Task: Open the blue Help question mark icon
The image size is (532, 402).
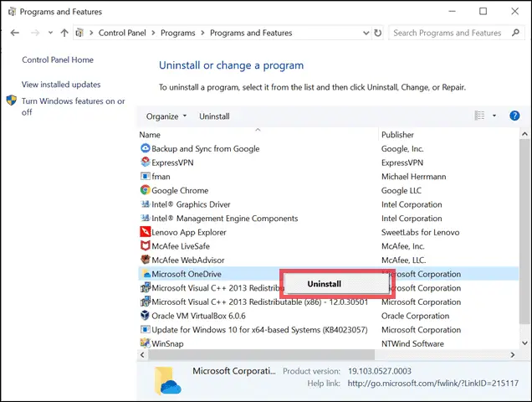Action: coord(514,116)
